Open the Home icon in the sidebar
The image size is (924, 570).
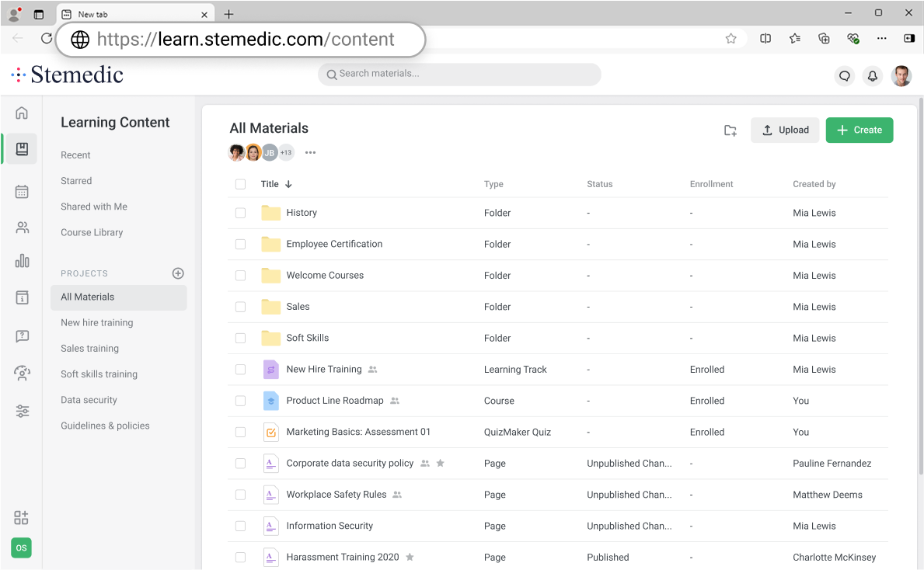[x=21, y=113]
